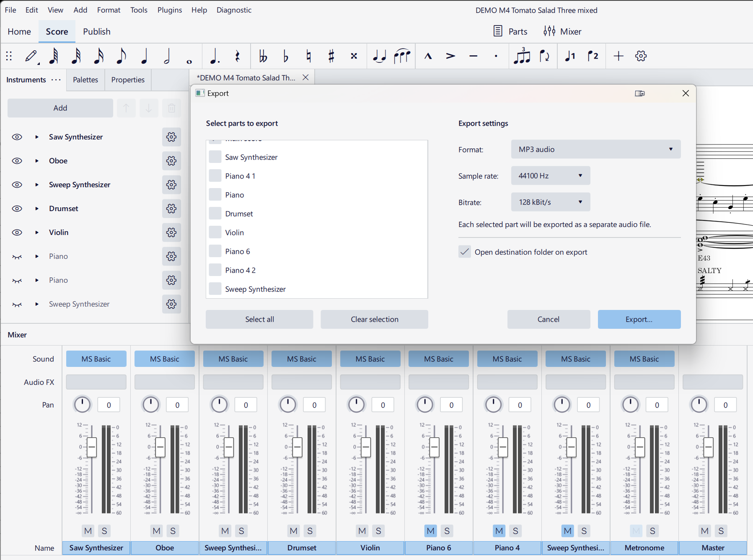Switch to the Palettes tab
Image resolution: width=753 pixels, height=560 pixels.
[85, 80]
